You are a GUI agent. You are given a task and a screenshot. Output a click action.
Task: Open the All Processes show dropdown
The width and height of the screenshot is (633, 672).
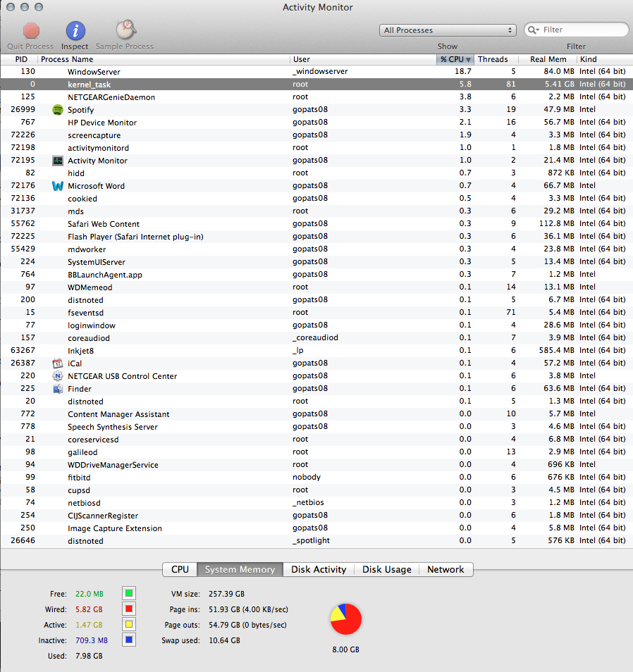coord(448,30)
